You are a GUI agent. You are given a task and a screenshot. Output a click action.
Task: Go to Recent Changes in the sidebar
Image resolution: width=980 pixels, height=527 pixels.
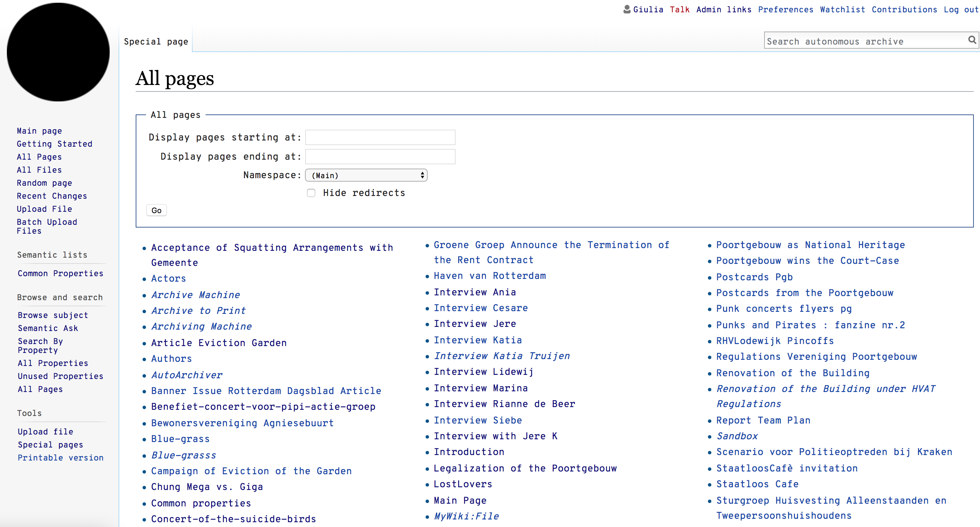click(52, 196)
